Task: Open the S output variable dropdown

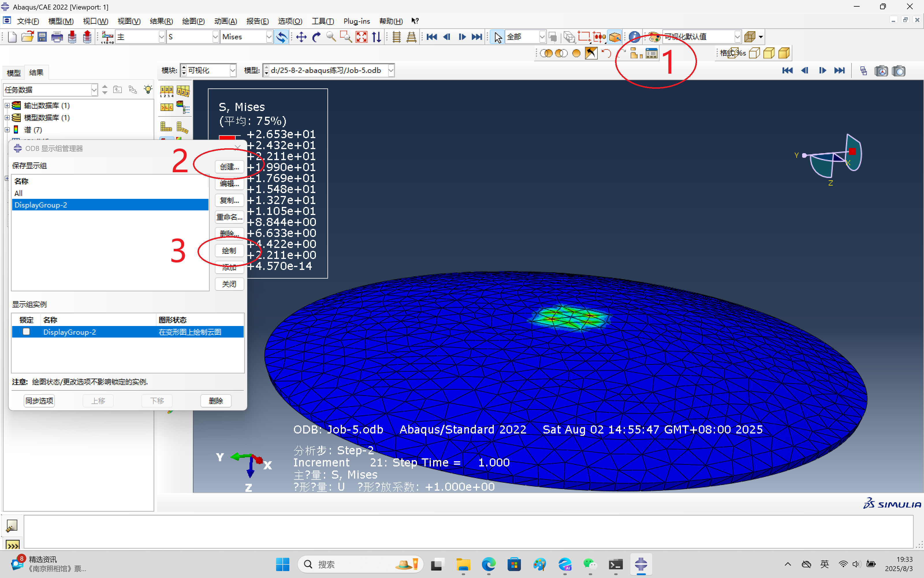Action: (193, 37)
